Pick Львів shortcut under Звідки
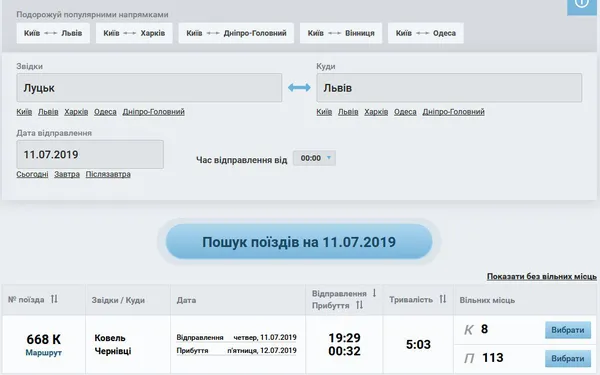Screen dimensions: 600x375 point(48,112)
